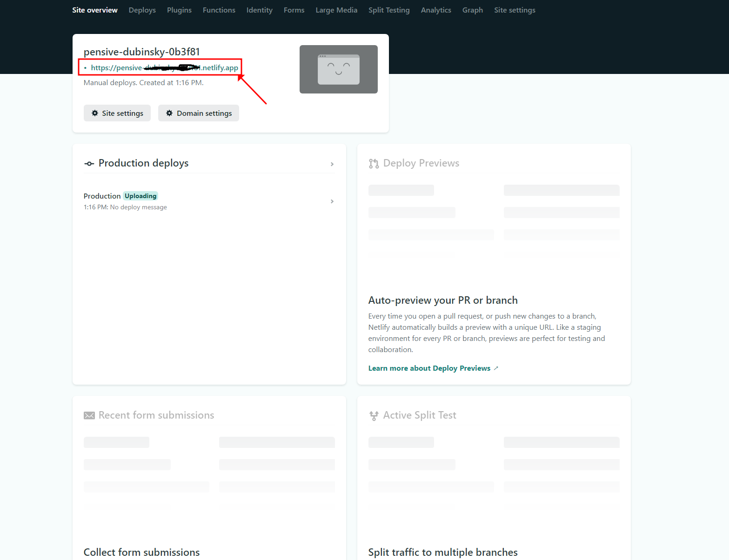Click the Recent form submissions heading
The image size is (729, 560).
(156, 415)
